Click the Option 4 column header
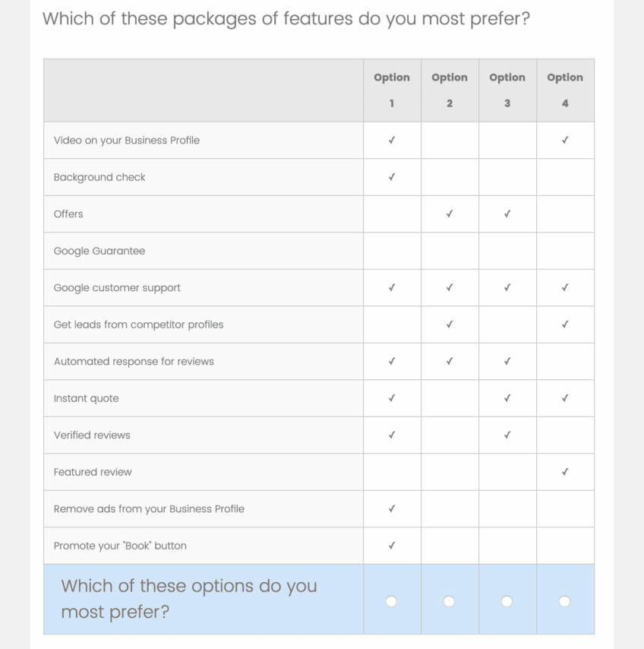Image resolution: width=644 pixels, height=649 pixels. (565, 90)
